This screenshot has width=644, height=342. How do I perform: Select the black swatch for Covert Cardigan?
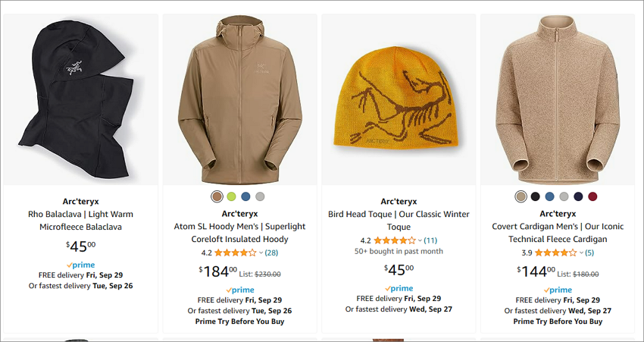(x=535, y=196)
